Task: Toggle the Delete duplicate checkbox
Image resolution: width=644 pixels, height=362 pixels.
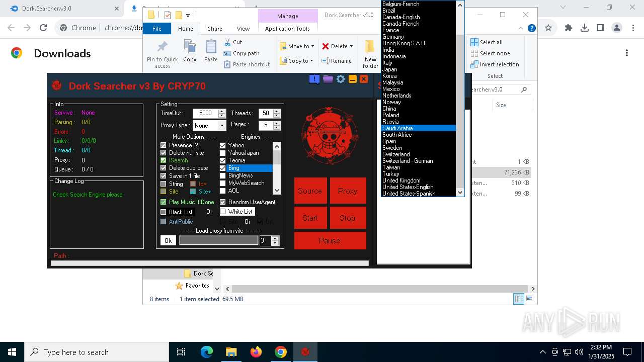Action: pos(163,168)
